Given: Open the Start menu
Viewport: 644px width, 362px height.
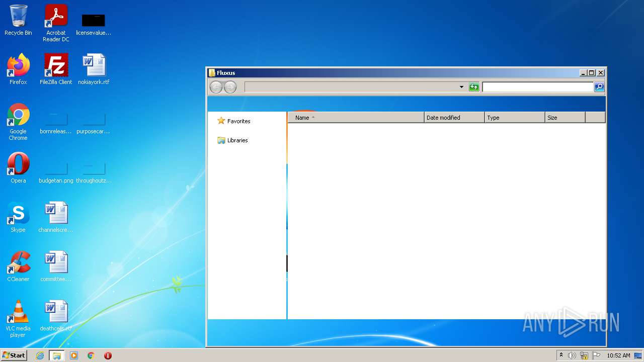Looking at the screenshot, I should (14, 355).
